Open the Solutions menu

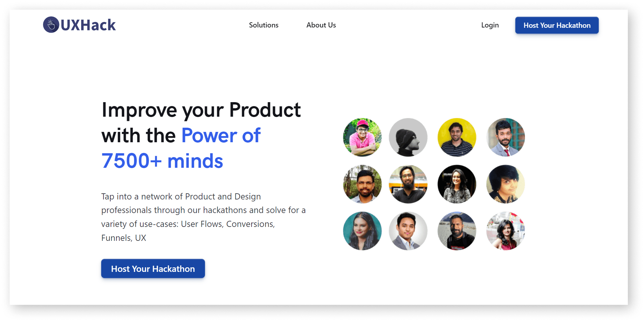[x=263, y=25]
